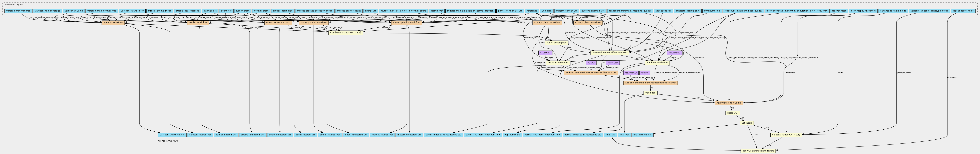The height and width of the screenshot is (154, 980).
Task: Select the varscan_unfiltered_vcf output node
Action: coord(172,135)
